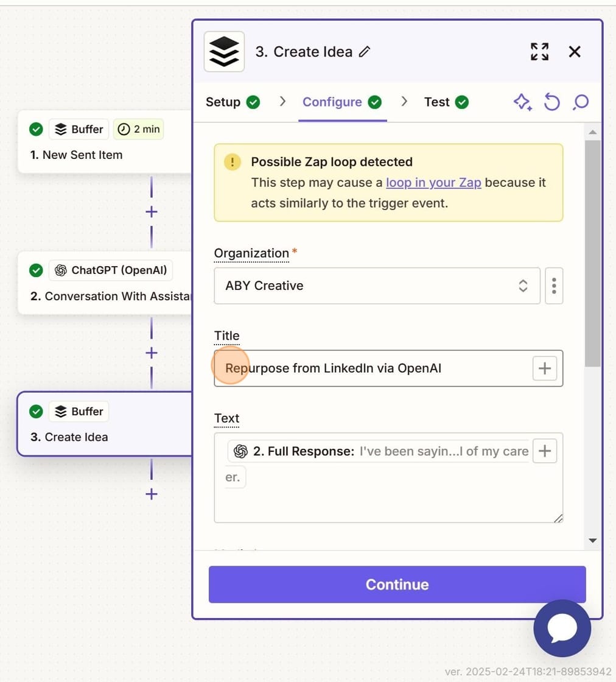
Task: Open data insert menu on Title field
Action: tap(545, 368)
